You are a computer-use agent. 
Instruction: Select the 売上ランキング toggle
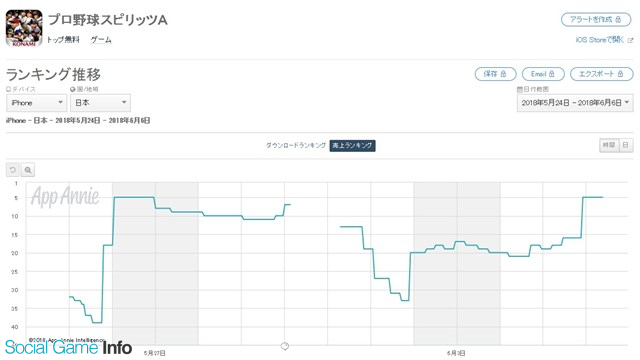click(x=353, y=146)
